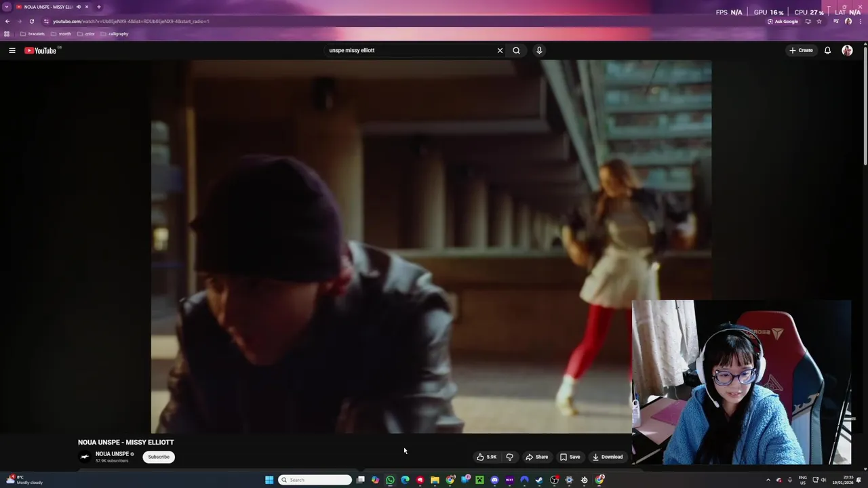Screen dimensions: 868x488
Task: Open File Explorer from taskbar
Action: point(435,480)
